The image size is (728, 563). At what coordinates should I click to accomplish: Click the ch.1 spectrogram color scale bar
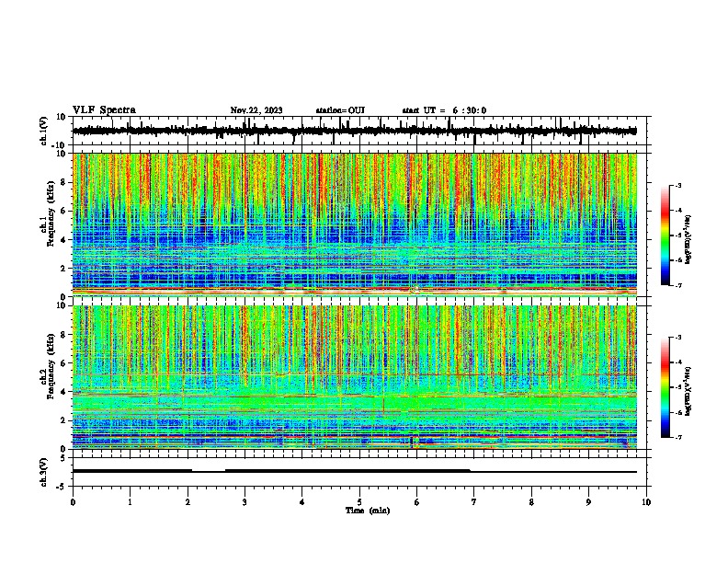pos(665,236)
